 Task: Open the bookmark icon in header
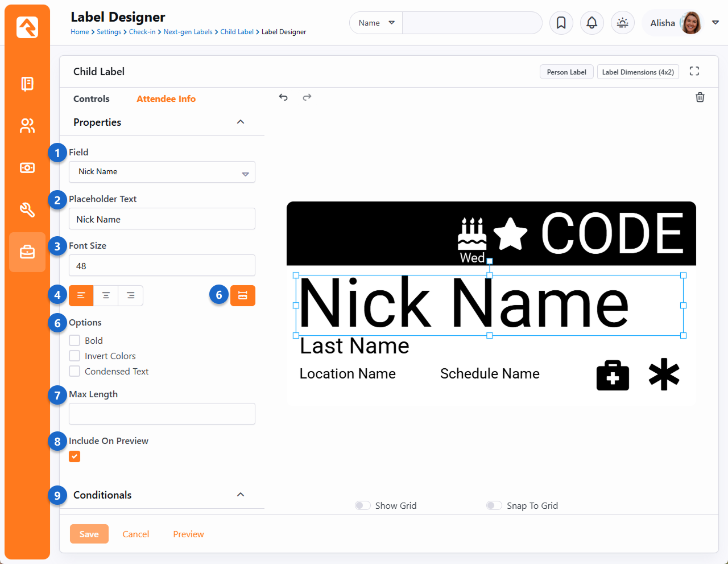point(561,23)
